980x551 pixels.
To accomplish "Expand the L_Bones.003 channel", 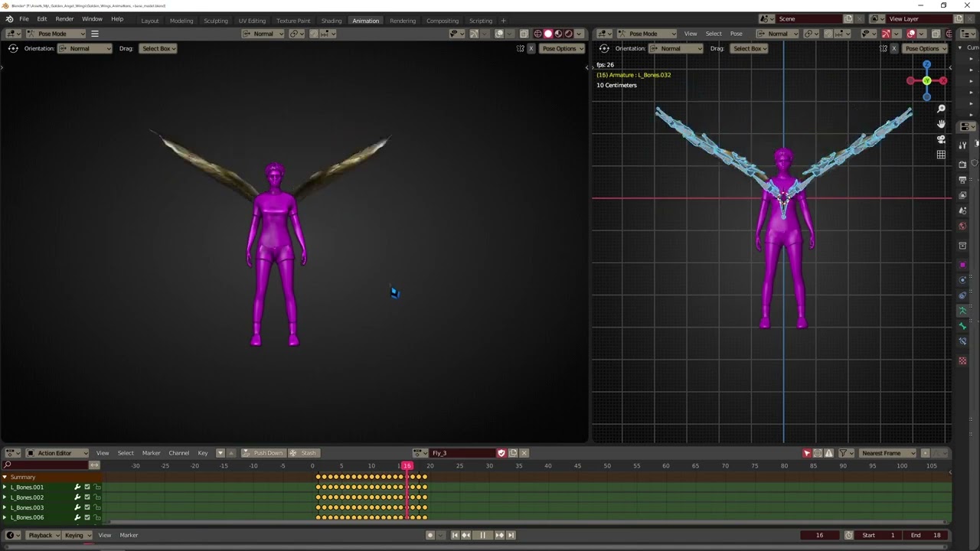I will click(5, 507).
